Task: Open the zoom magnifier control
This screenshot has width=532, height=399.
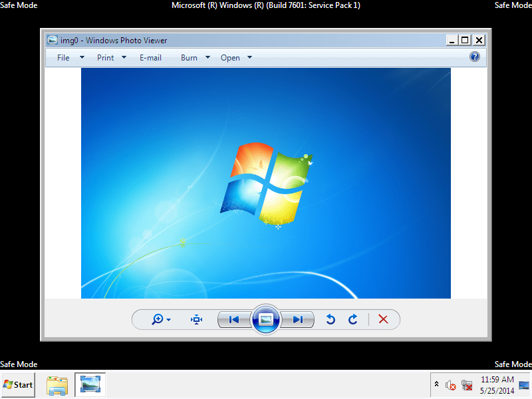Action: (158, 319)
